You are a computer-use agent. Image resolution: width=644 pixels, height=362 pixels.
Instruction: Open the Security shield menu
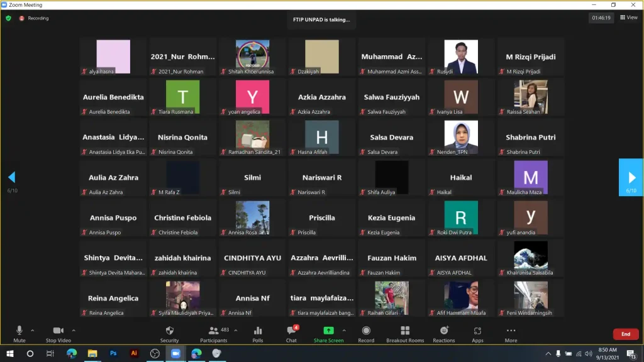click(x=169, y=334)
